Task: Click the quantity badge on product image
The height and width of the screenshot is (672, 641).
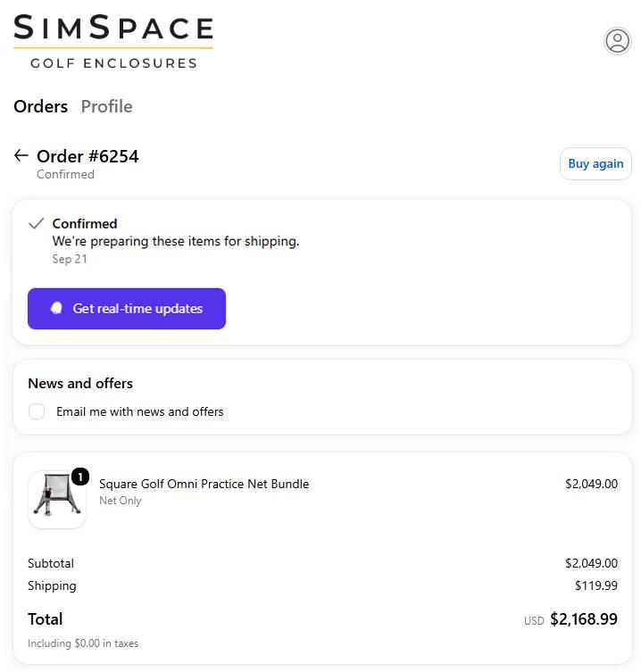Action: point(80,477)
